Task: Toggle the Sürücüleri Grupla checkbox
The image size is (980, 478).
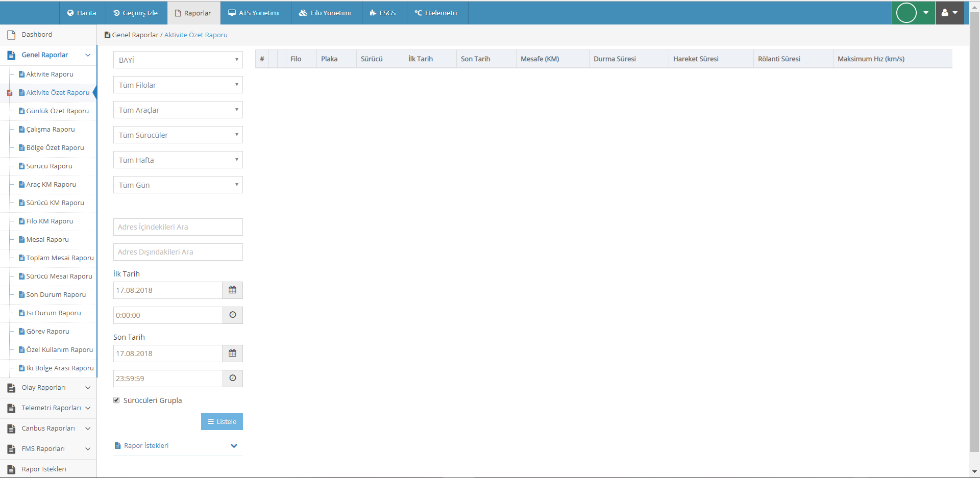Action: (116, 400)
